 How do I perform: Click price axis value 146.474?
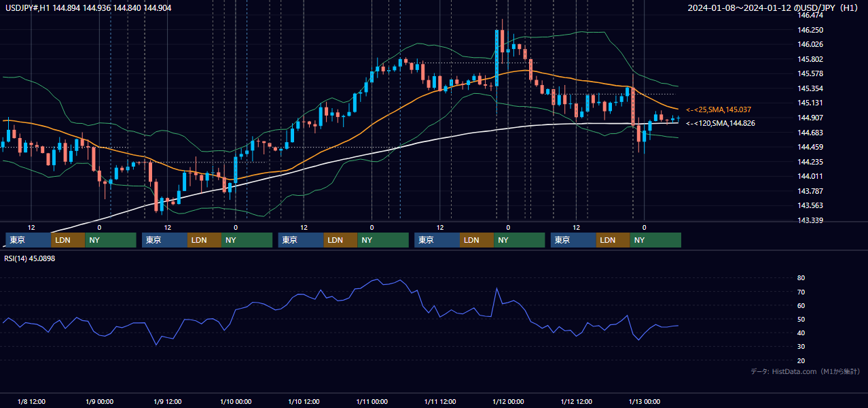[x=811, y=15]
